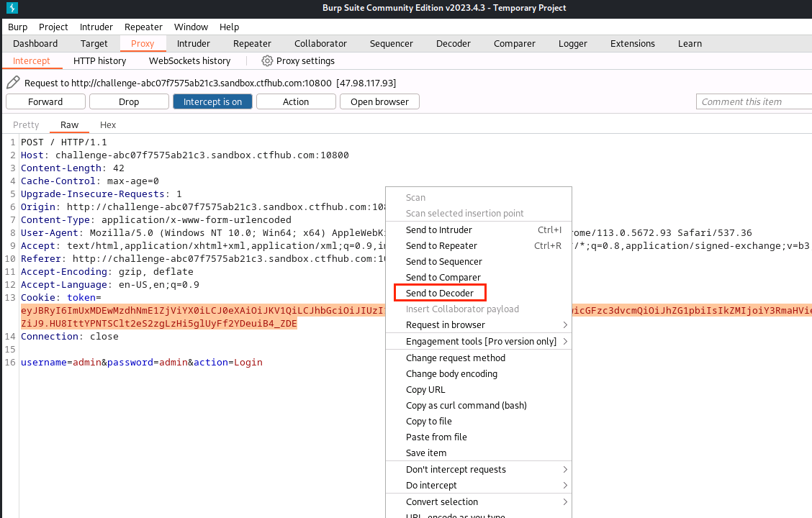Open the Learn tab
The width and height of the screenshot is (812, 518).
coord(690,43)
